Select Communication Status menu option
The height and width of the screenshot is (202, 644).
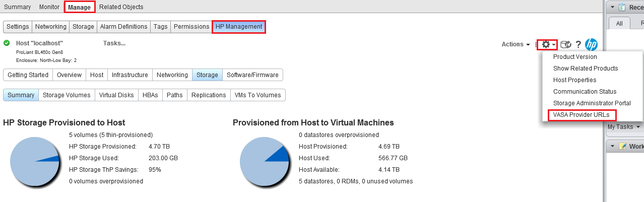(x=585, y=92)
